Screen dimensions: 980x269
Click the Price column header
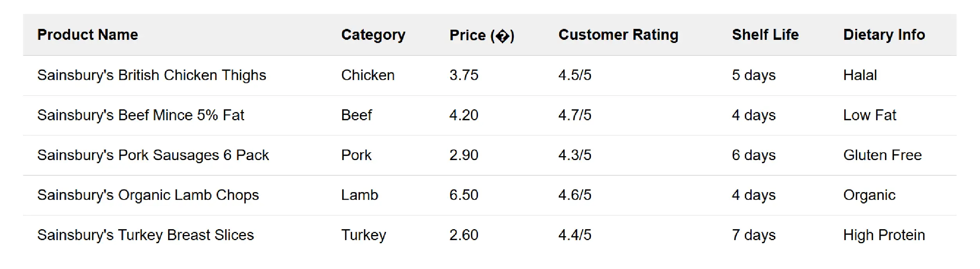482,35
